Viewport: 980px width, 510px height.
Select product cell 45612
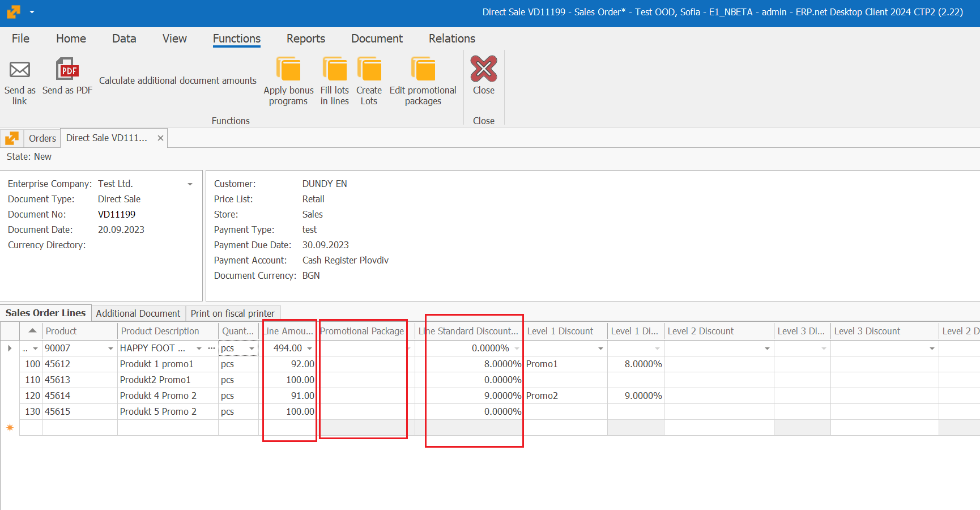[80, 364]
